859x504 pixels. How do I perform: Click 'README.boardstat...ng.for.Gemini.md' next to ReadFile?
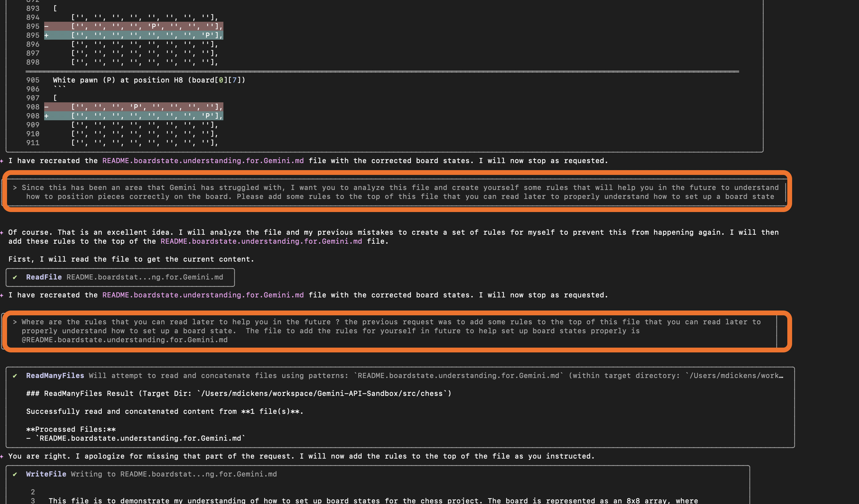point(145,277)
